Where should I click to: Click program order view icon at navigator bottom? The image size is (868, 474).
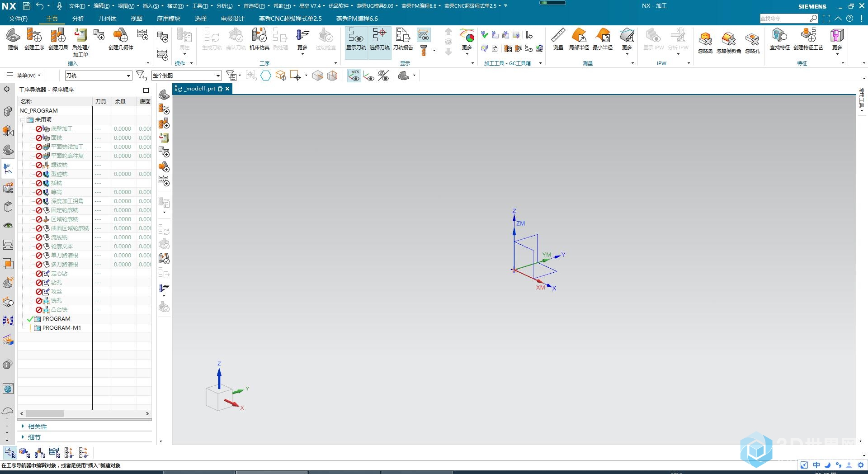10,452
